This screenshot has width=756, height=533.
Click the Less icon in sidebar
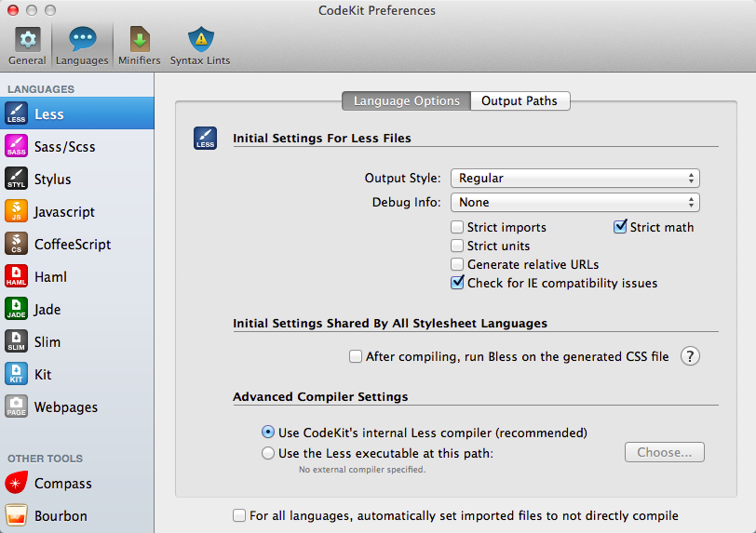coord(17,113)
